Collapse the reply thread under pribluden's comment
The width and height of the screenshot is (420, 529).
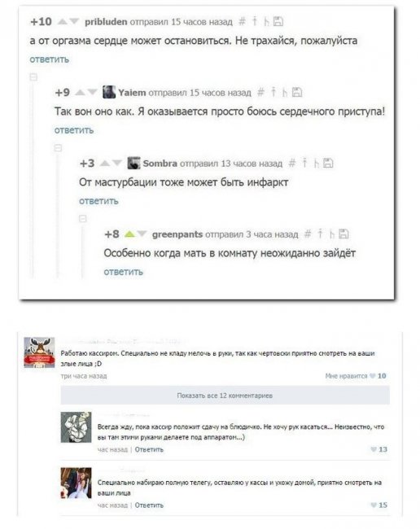click(33, 77)
